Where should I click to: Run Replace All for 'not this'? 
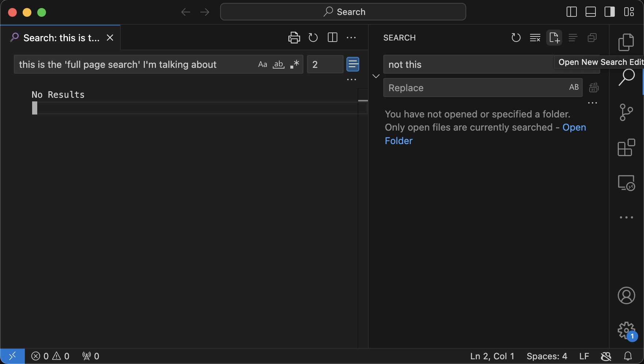pos(594,88)
